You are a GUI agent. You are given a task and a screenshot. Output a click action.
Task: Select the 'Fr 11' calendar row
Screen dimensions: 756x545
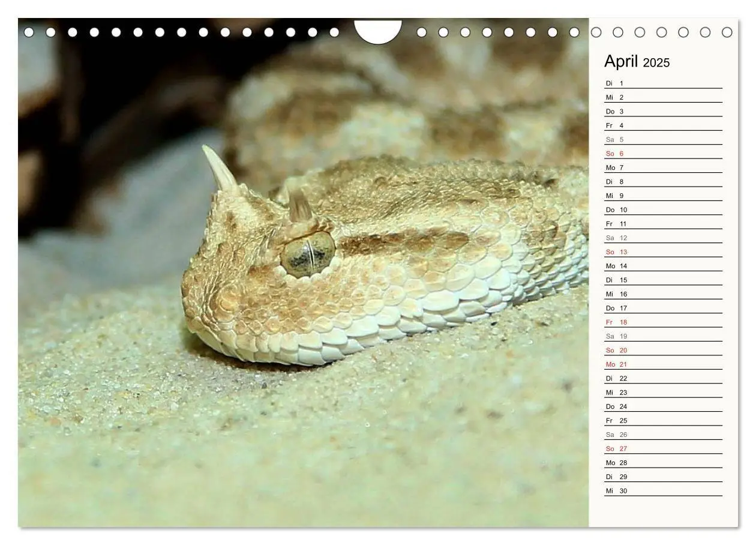click(663, 224)
